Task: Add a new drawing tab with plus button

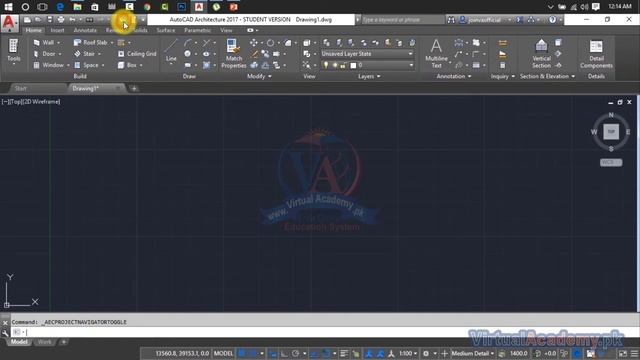Action: (134, 88)
